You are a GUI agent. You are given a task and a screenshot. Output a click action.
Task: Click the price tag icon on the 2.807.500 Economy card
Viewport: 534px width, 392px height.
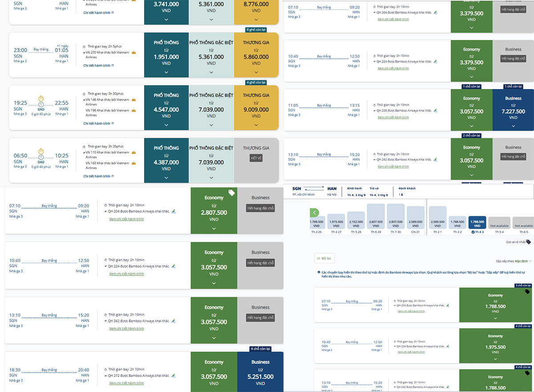[231, 193]
